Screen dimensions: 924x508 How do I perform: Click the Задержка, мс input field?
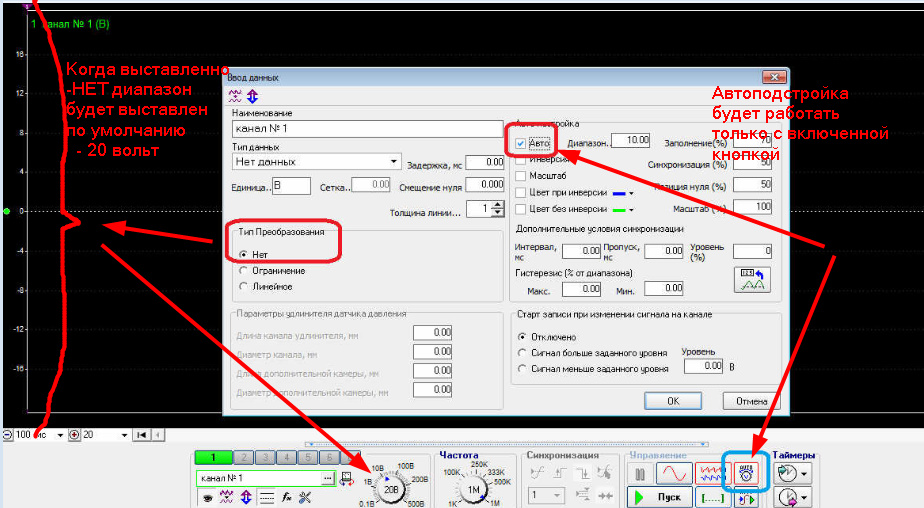pyautogui.click(x=484, y=162)
